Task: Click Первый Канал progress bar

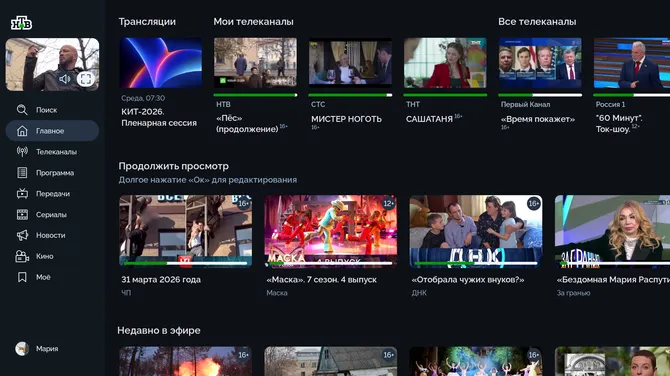Action: [x=540, y=95]
